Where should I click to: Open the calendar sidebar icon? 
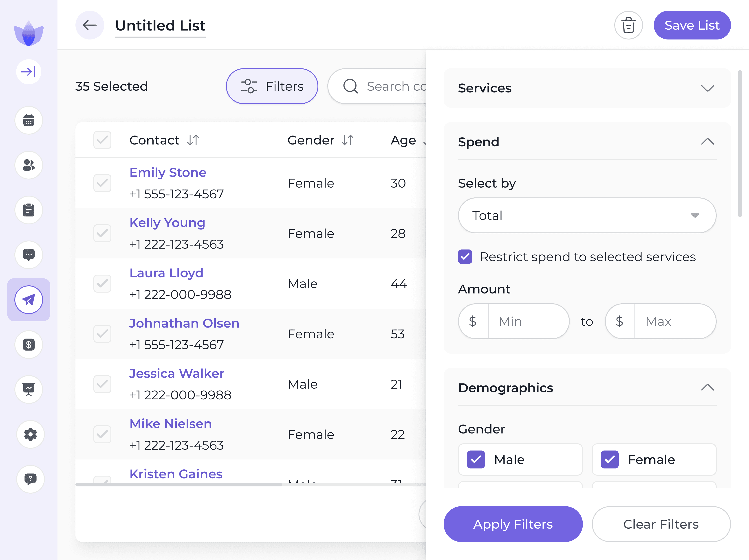click(29, 120)
